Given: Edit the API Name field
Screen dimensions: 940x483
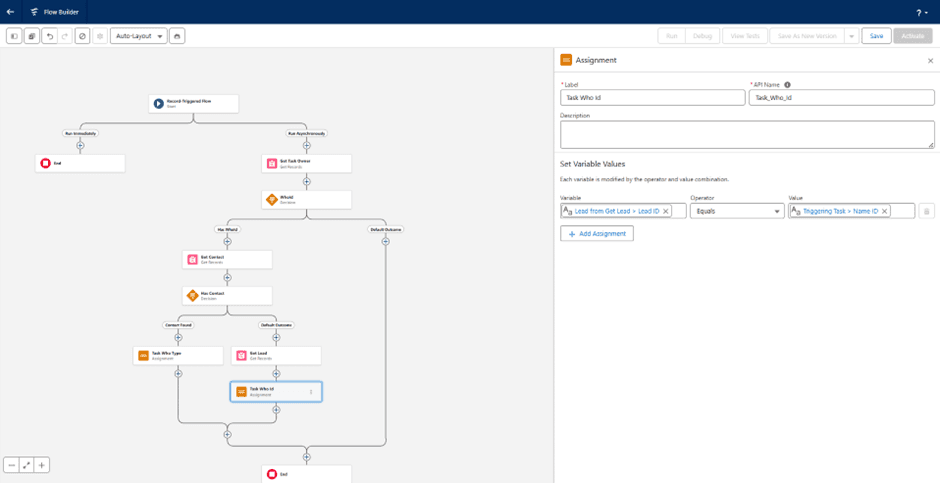Looking at the screenshot, I should pyautogui.click(x=842, y=98).
